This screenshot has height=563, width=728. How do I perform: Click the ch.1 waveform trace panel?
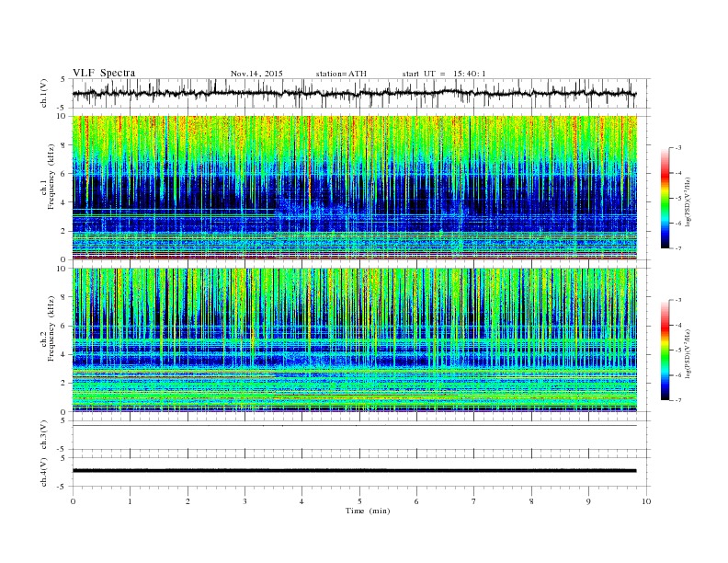361,93
